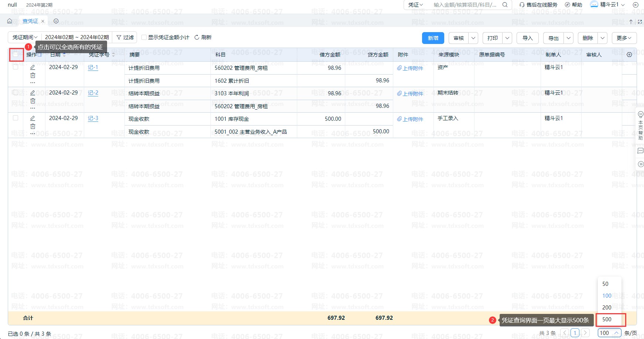Click the edit pencil icon for voucher 记-3
The height and width of the screenshot is (339, 644).
tap(32, 118)
